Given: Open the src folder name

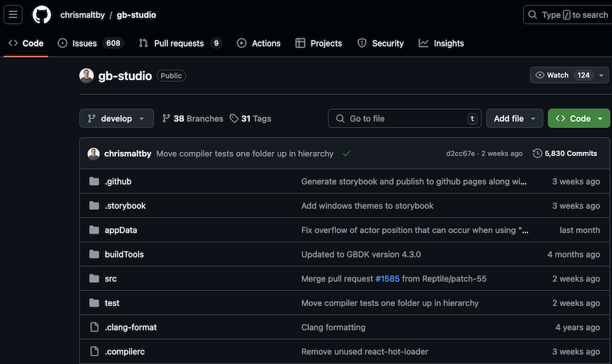Looking at the screenshot, I should [x=111, y=279].
